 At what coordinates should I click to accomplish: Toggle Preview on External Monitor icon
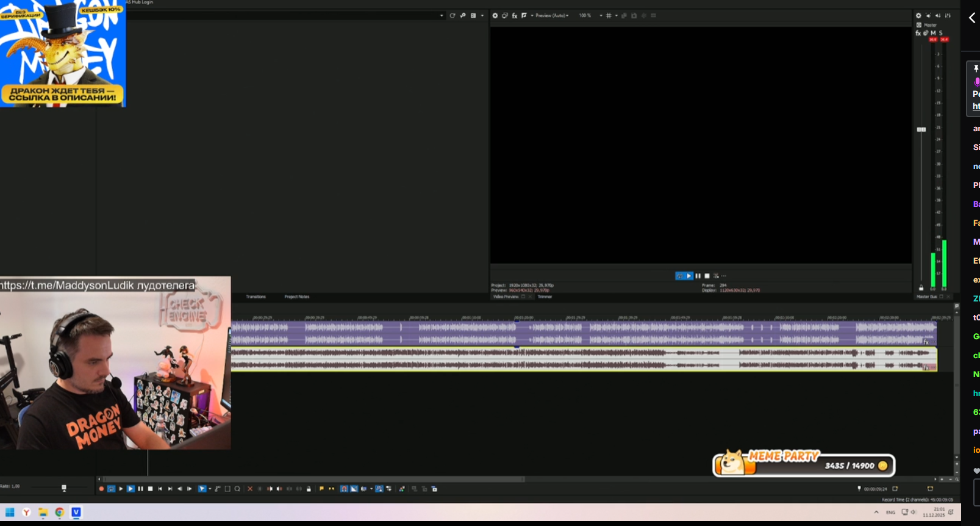click(505, 16)
